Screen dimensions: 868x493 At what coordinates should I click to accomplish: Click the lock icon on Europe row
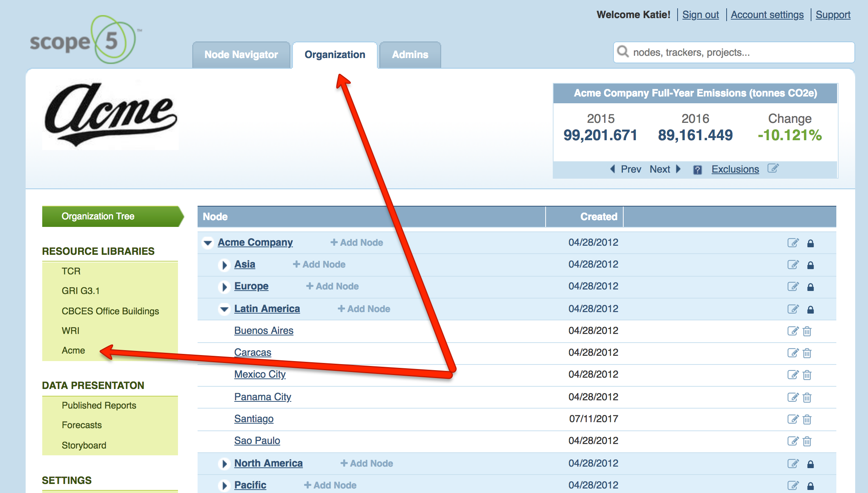pos(810,287)
